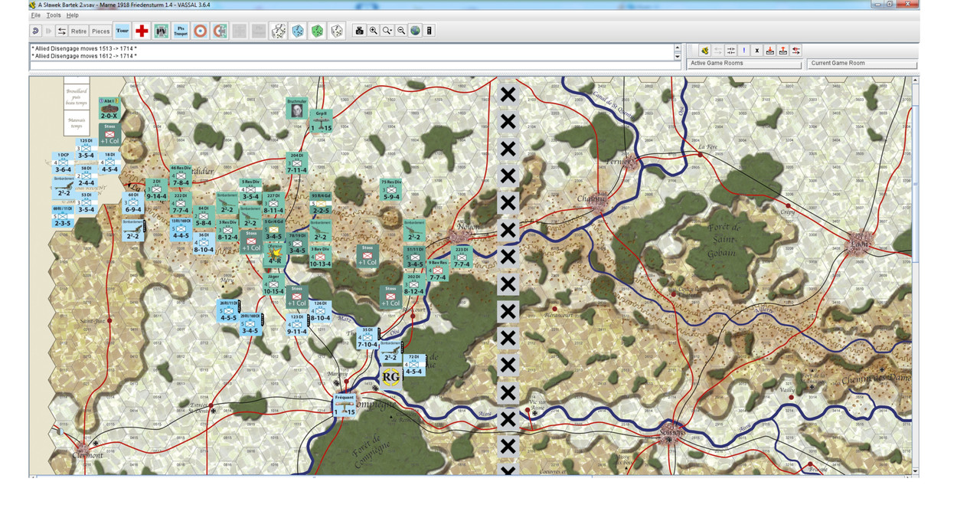
Task: Select the 60 DI 6-9-4 counter
Action: 132,203
